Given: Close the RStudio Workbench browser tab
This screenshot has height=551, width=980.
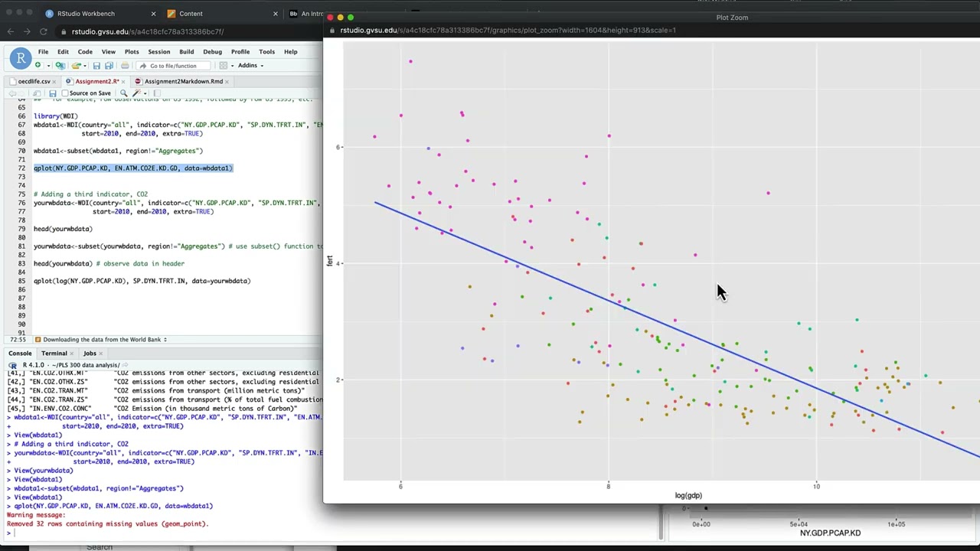Looking at the screenshot, I should tap(153, 14).
